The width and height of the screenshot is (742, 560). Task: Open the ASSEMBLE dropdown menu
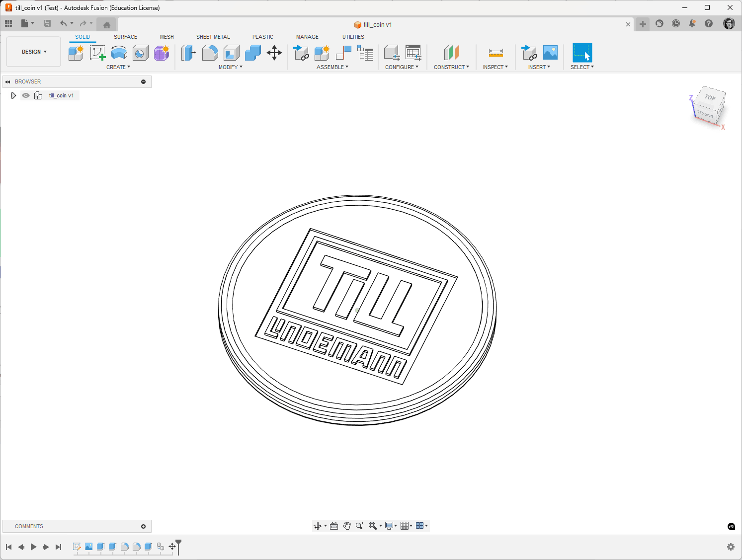point(332,67)
